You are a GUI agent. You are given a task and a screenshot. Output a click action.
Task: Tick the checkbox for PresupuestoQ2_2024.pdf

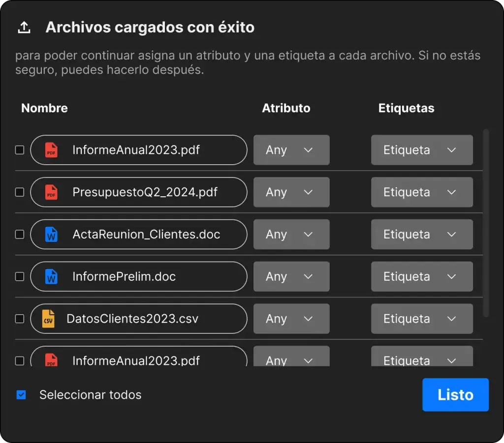coord(20,192)
